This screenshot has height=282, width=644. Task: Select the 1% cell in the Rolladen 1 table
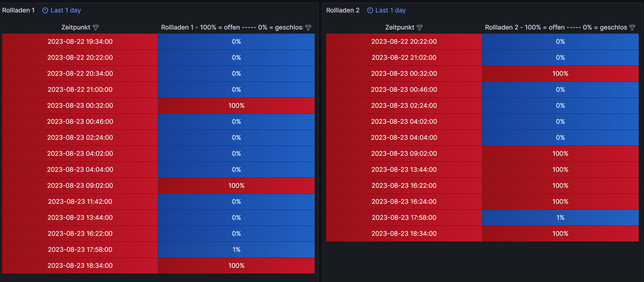tap(236, 250)
